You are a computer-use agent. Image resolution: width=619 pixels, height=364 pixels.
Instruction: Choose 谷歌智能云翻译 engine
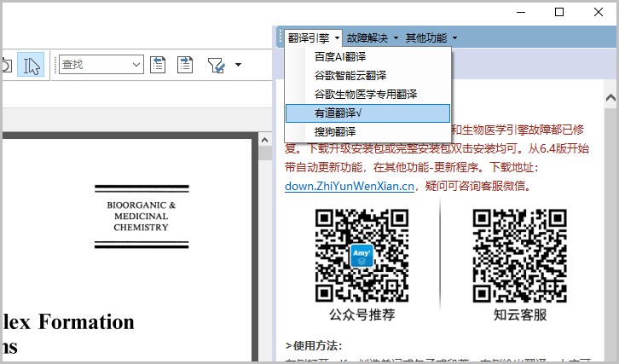pyautogui.click(x=367, y=75)
